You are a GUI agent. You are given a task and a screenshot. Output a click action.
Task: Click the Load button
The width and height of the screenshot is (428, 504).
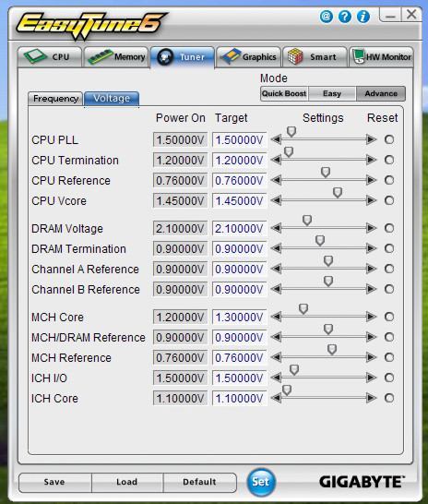tap(127, 482)
